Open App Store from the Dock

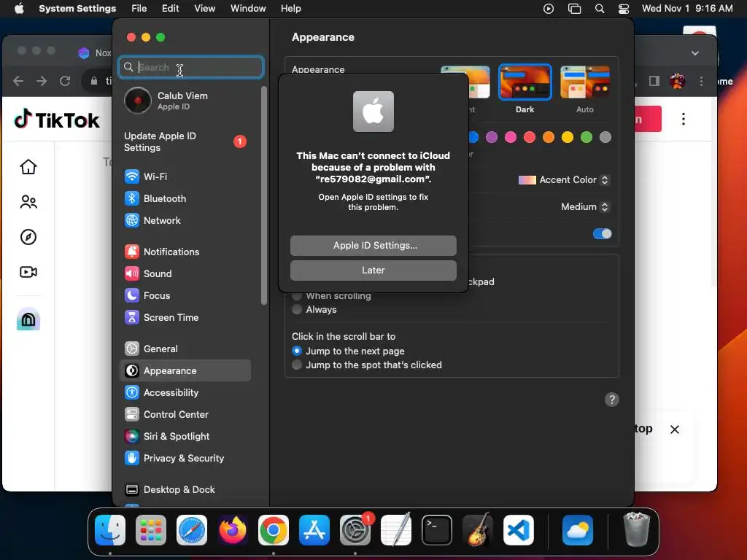314,530
